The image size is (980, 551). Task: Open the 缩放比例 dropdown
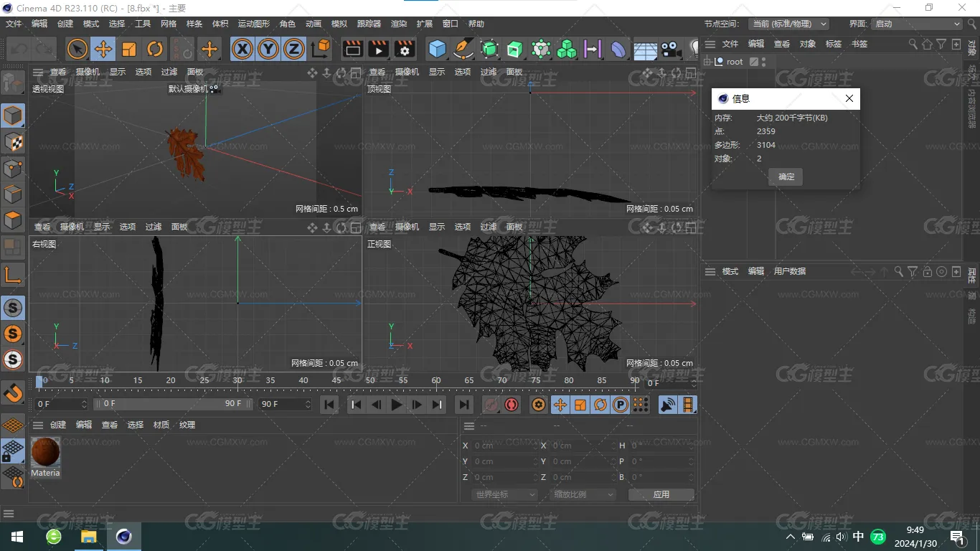(583, 494)
